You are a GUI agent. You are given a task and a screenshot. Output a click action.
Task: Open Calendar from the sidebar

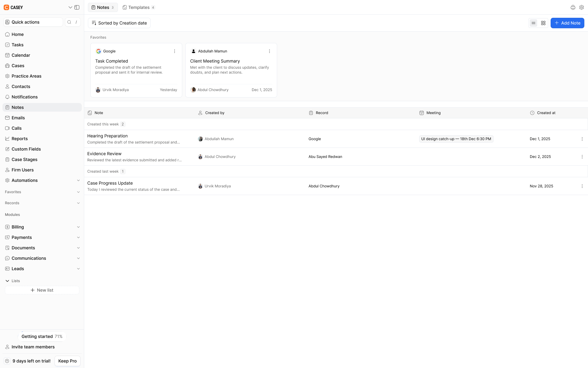[42, 55]
